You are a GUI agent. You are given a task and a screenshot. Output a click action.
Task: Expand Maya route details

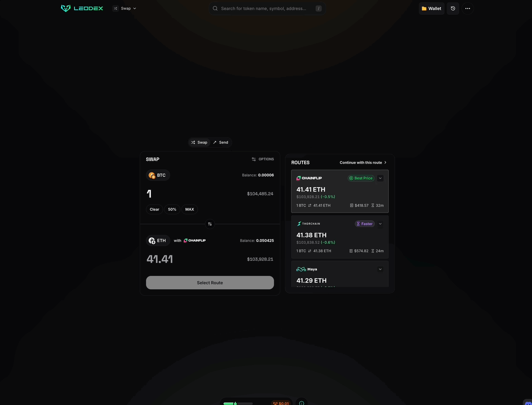[x=380, y=269]
